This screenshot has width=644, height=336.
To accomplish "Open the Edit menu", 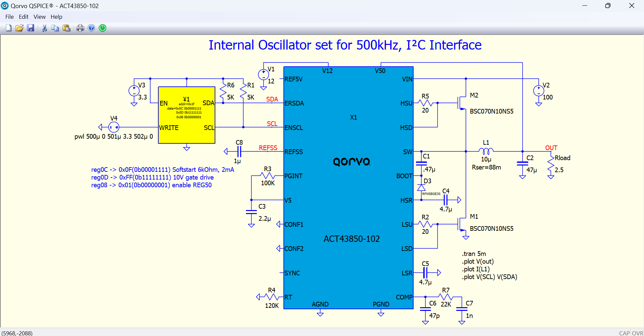I will pyautogui.click(x=23, y=17).
